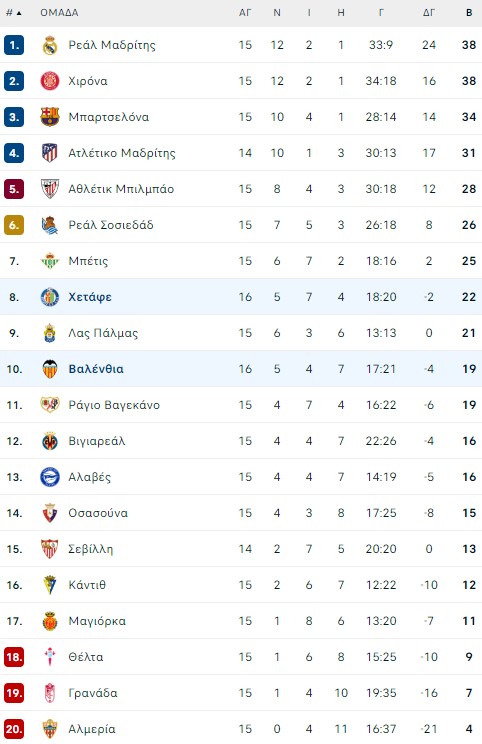This screenshot has height=744, width=482.
Task: Open the Ρεάλ Μαδρίτης team link
Action: coord(112,45)
